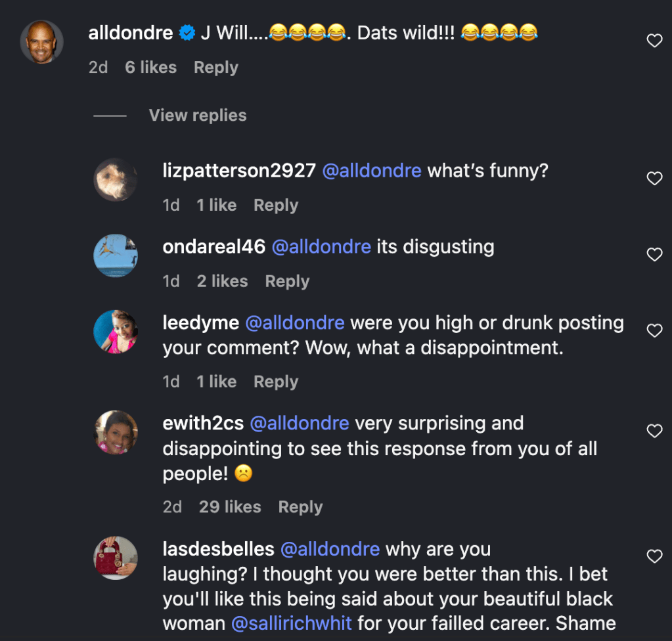Heart ondareal46's "its disgusting" reply
672x641 pixels.
(654, 255)
